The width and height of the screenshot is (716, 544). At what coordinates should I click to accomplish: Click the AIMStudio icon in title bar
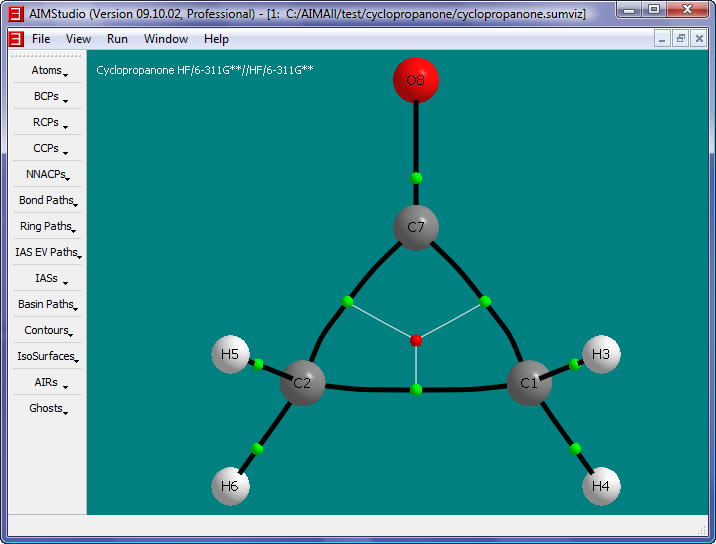(x=15, y=13)
